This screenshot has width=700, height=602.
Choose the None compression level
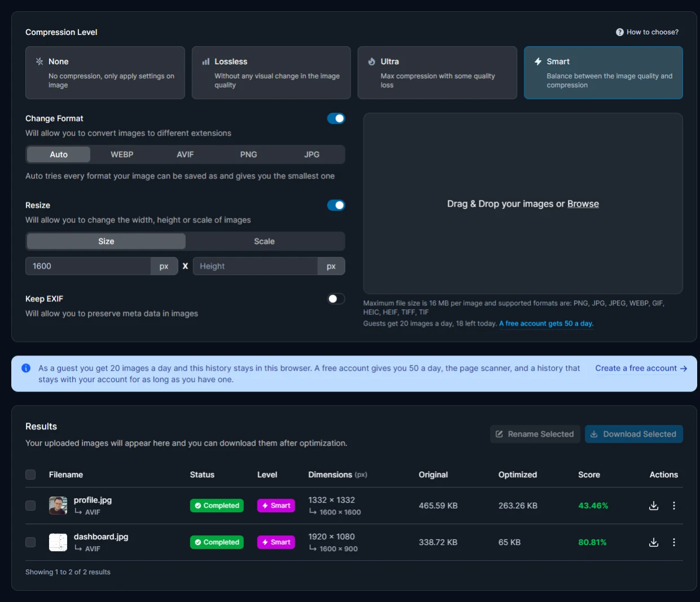click(105, 73)
